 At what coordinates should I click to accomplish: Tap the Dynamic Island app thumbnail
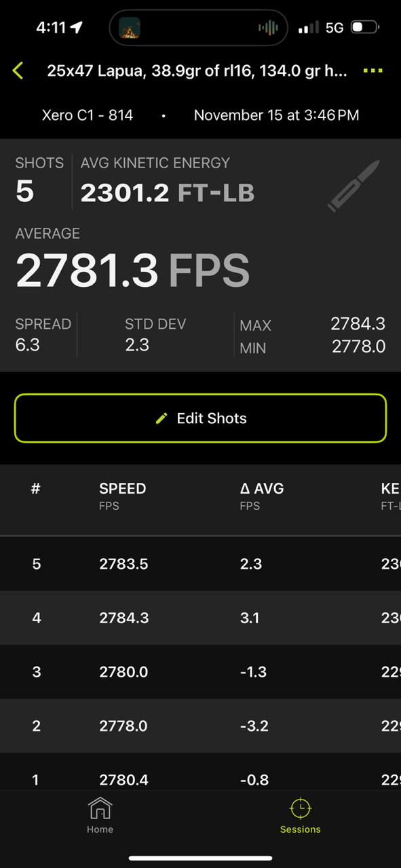[129, 28]
